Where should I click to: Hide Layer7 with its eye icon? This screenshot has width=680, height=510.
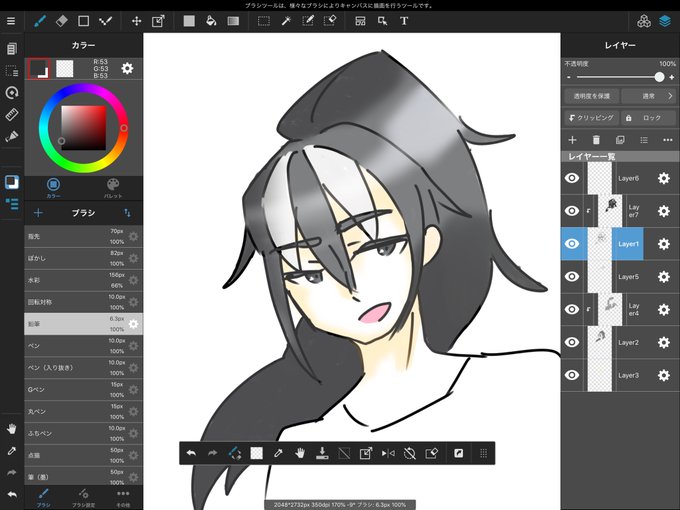point(572,211)
